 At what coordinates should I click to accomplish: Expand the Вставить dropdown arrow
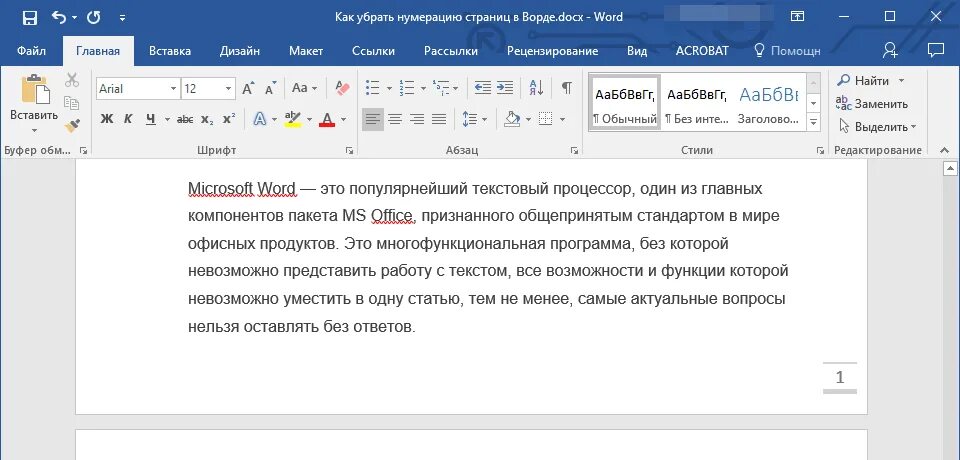[x=34, y=130]
